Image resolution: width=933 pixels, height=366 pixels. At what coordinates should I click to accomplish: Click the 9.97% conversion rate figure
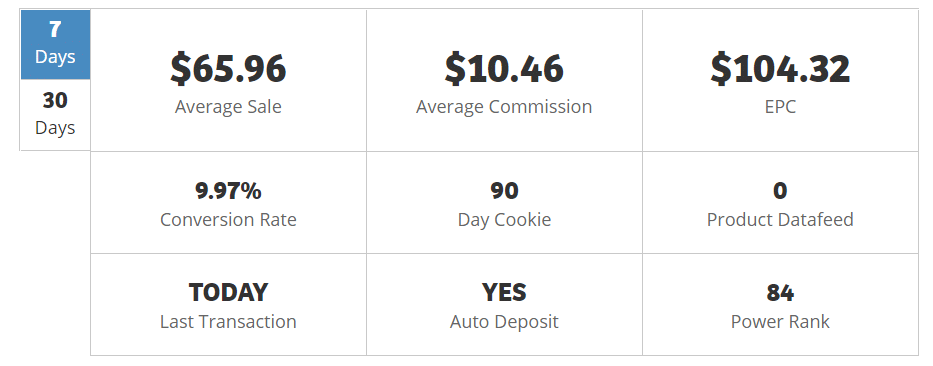click(x=228, y=190)
